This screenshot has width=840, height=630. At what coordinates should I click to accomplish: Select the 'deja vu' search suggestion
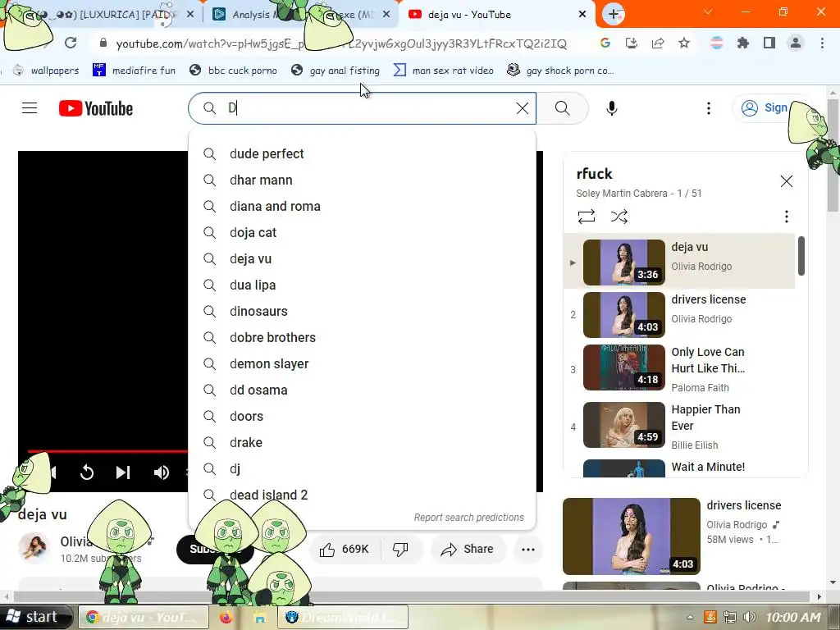[x=362, y=258]
